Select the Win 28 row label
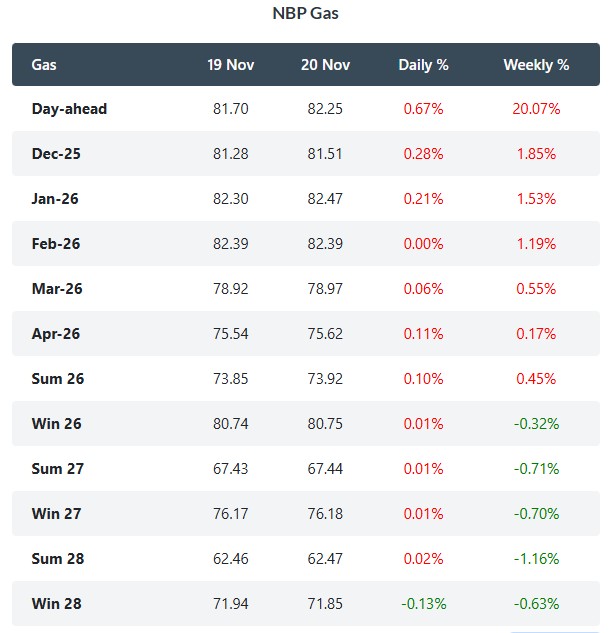 coord(57,604)
